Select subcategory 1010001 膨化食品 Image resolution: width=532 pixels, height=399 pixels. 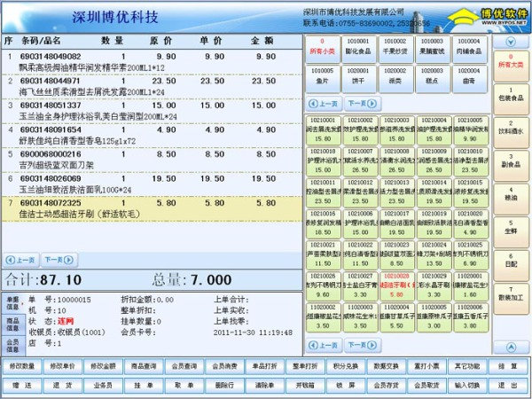(x=359, y=49)
